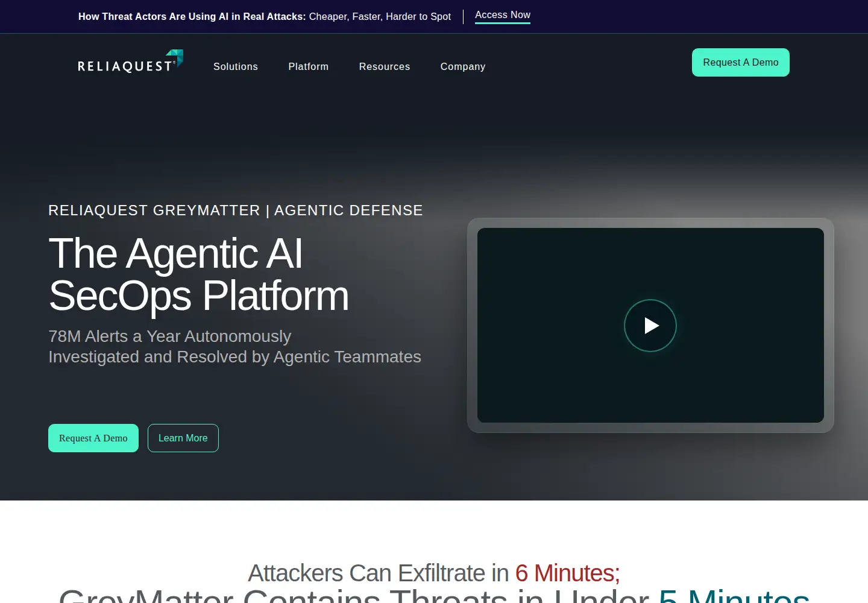Open the Platform menu
The height and width of the screenshot is (603, 868).
[309, 66]
